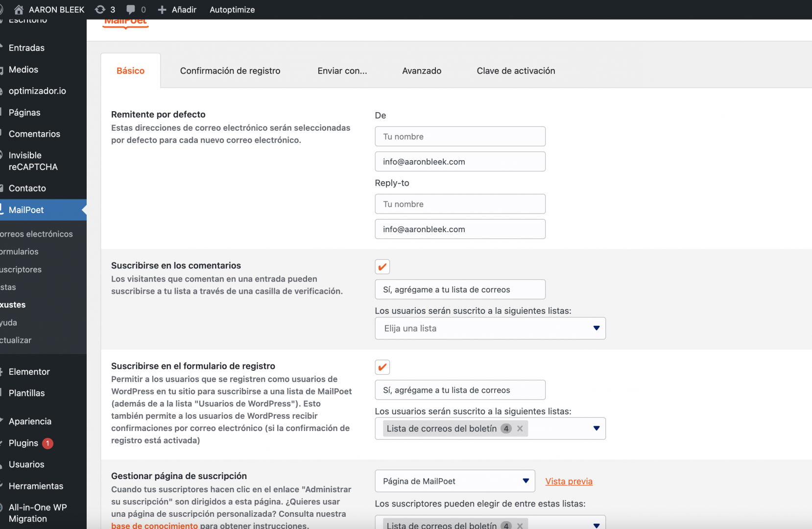Open the Clave de activación tab
812x529 pixels.
point(516,71)
